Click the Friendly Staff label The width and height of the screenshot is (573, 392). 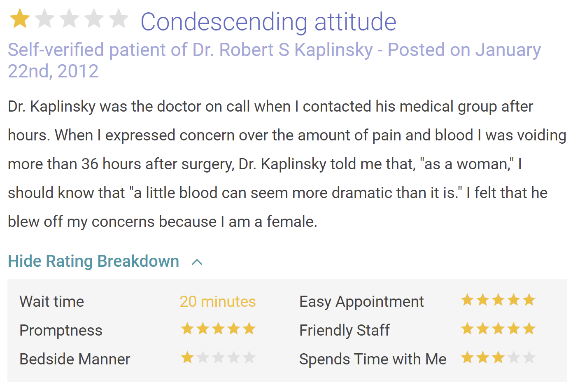pos(345,331)
